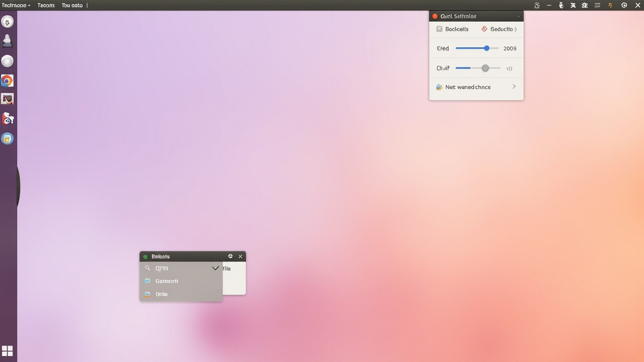Click the X icon at top bar end

[x=638, y=5]
